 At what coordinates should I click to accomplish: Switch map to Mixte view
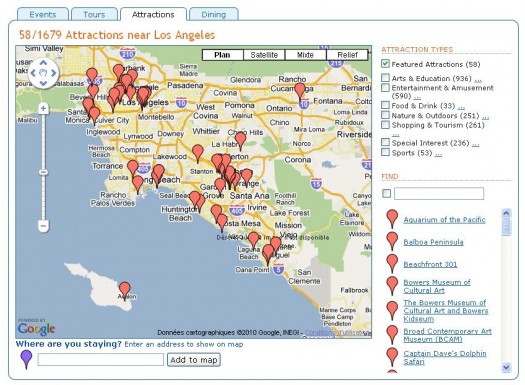(305, 55)
